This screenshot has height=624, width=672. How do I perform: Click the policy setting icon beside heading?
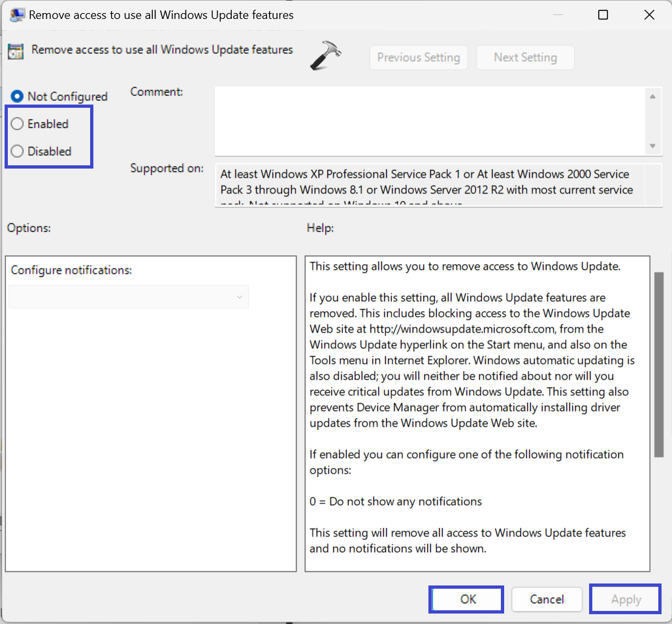(x=16, y=52)
